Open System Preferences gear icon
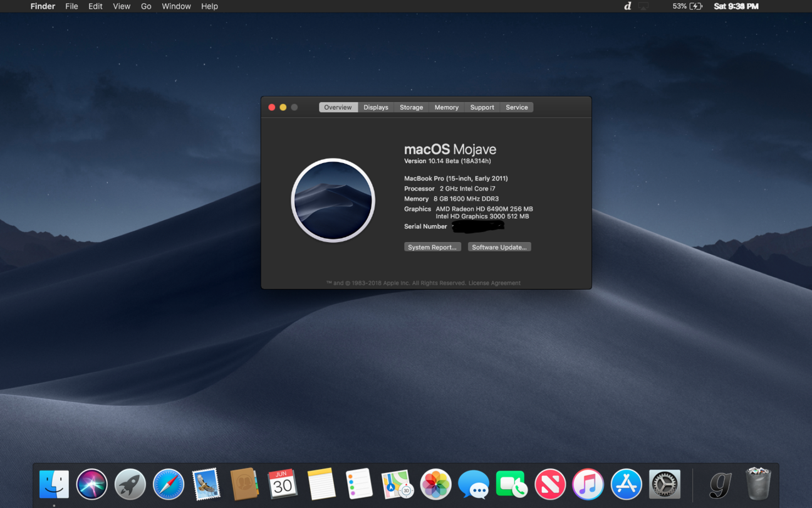This screenshot has width=812, height=508. pyautogui.click(x=664, y=484)
